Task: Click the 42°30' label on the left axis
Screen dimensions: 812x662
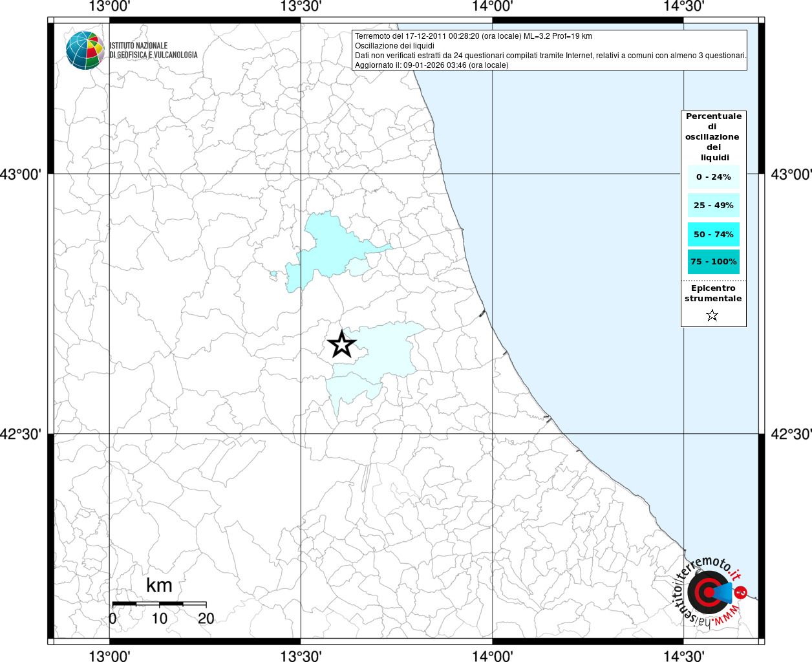Action: click(21, 434)
